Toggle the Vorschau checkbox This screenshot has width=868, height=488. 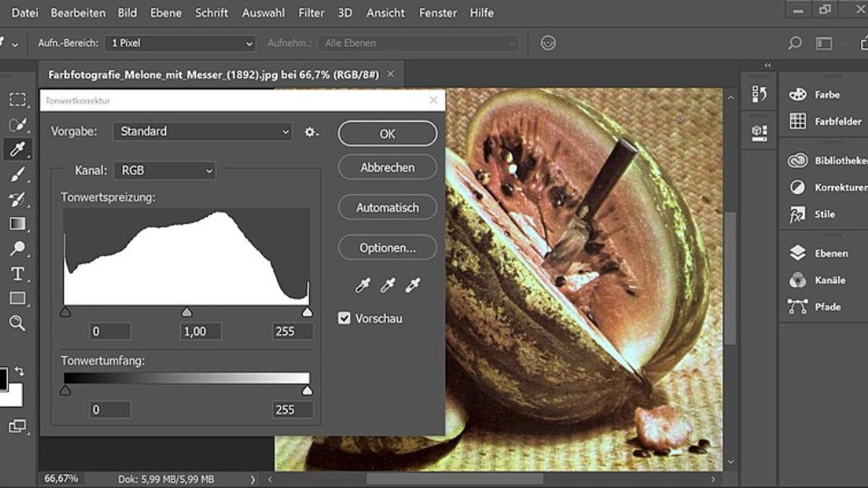point(345,318)
